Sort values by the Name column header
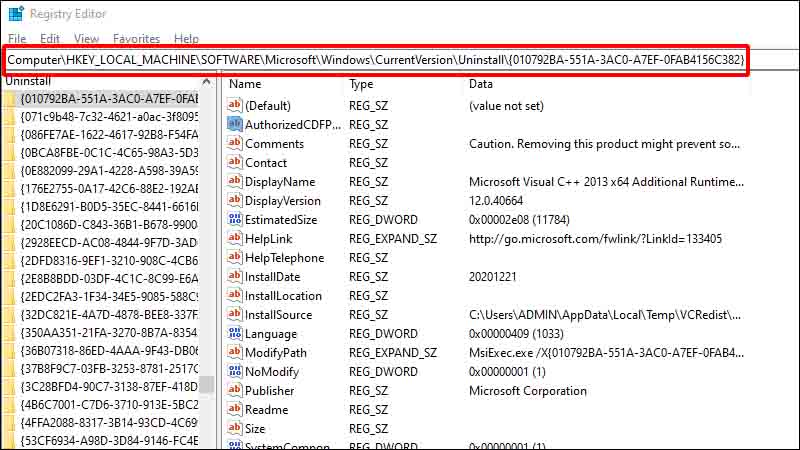800x450 pixels. pyautogui.click(x=245, y=84)
